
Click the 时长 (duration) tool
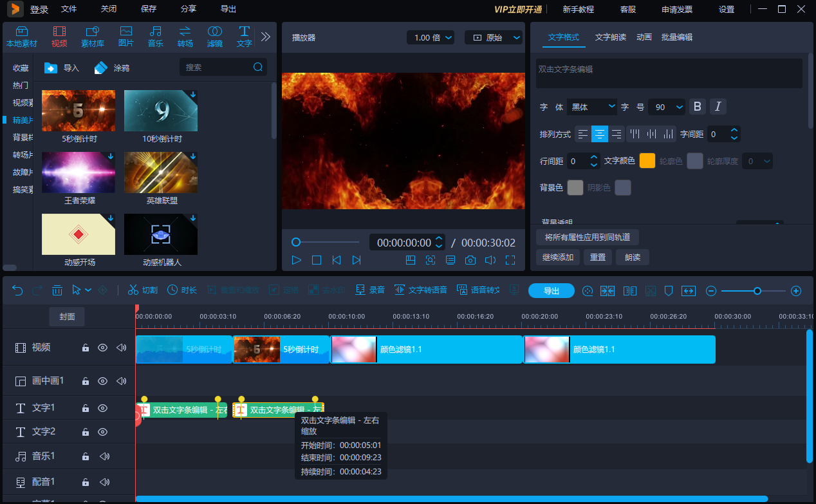tap(182, 290)
